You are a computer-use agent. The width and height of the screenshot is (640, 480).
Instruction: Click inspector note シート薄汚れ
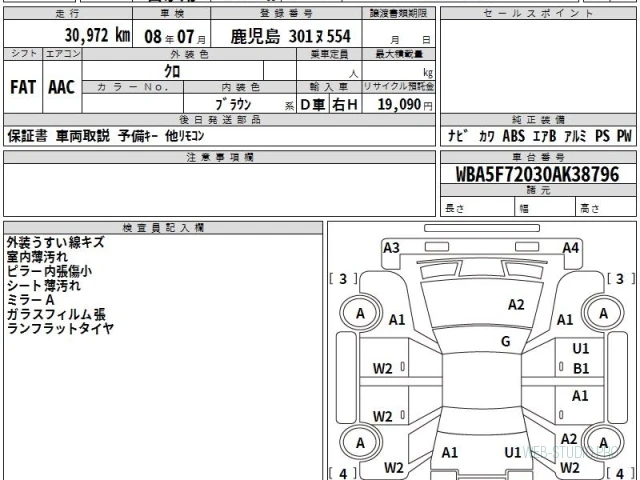click(x=44, y=285)
